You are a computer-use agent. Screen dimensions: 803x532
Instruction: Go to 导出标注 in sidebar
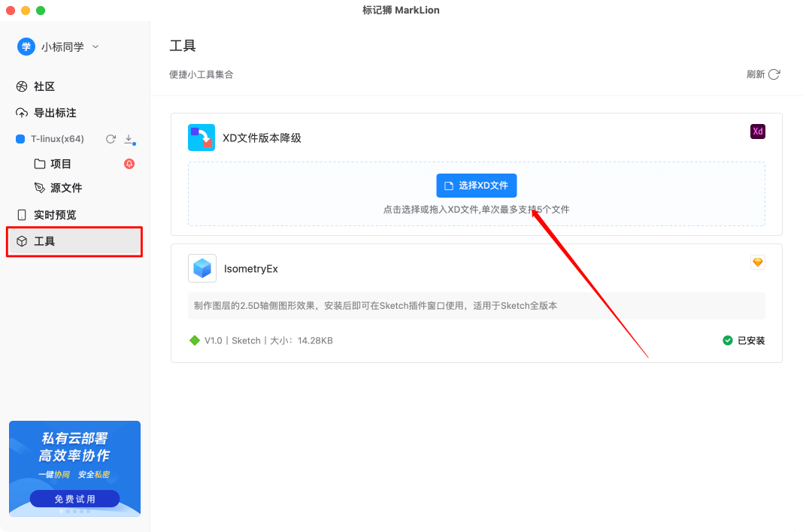click(55, 113)
